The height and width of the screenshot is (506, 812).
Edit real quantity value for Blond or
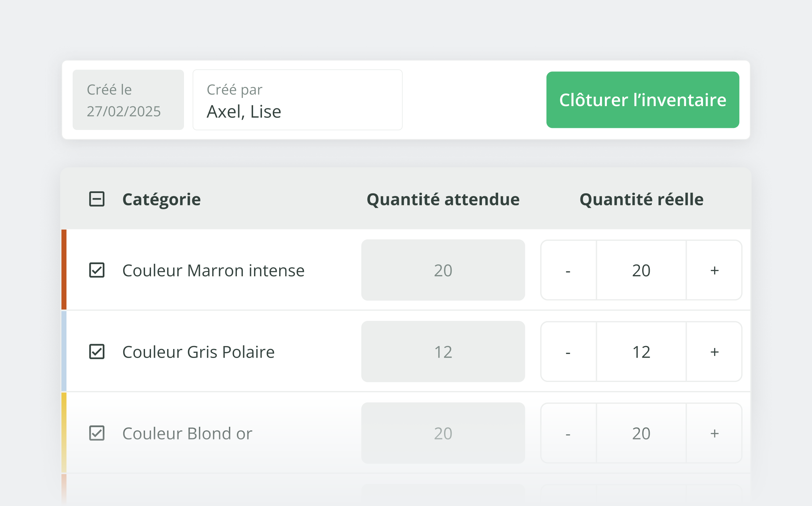tap(641, 433)
